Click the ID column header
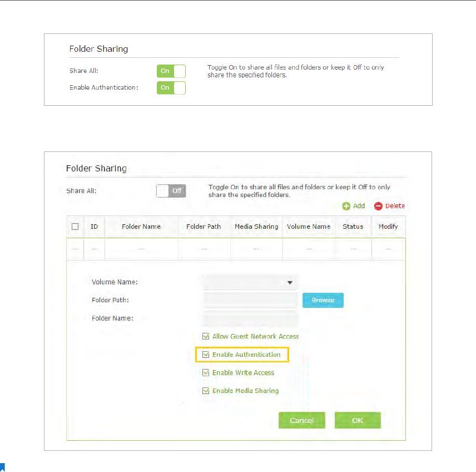This screenshot has width=476, height=472. (94, 227)
